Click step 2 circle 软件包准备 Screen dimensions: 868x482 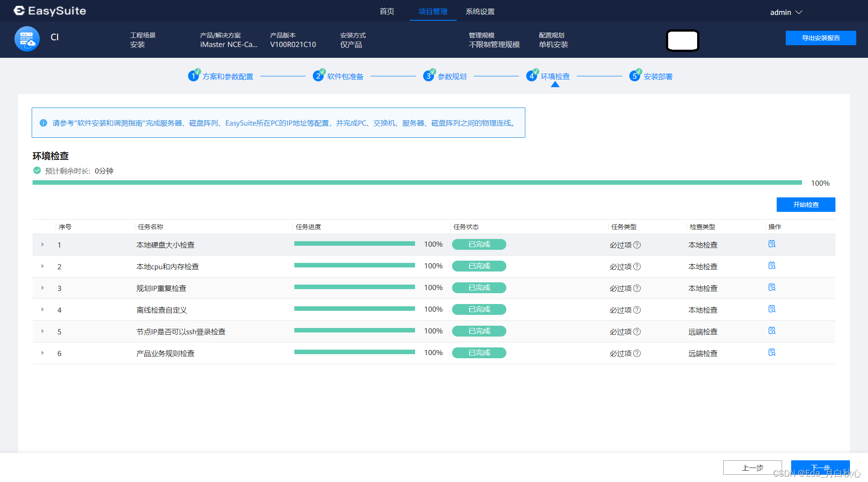318,76
